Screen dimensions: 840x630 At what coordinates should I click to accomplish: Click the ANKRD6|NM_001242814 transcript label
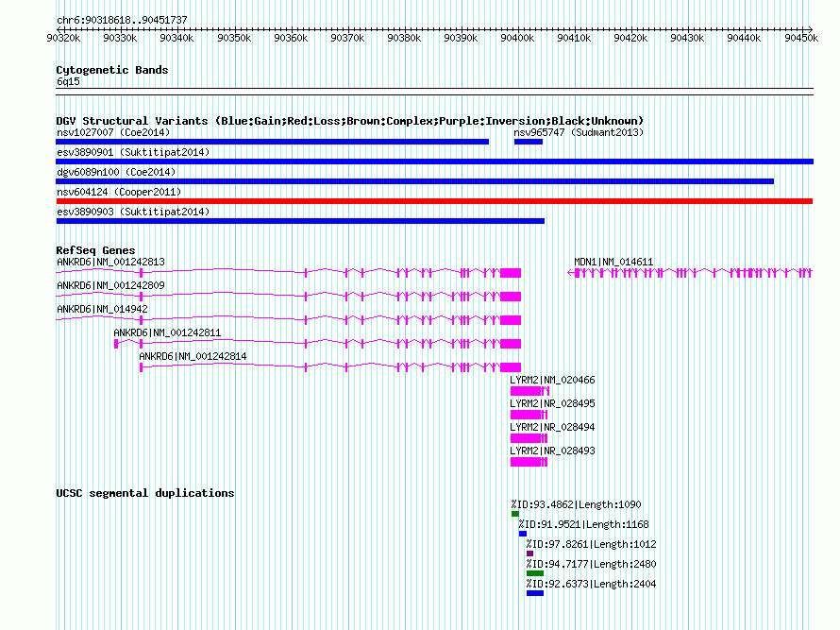tap(193, 356)
